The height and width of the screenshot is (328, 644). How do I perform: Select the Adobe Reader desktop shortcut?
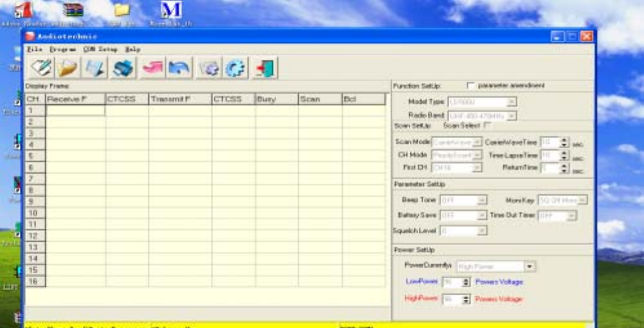(x=23, y=10)
